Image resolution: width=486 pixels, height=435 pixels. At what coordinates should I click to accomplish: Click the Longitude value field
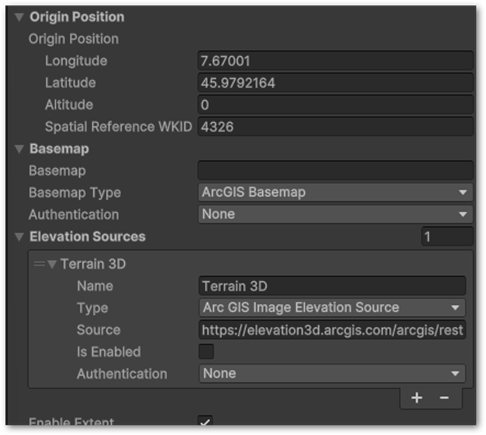point(336,61)
